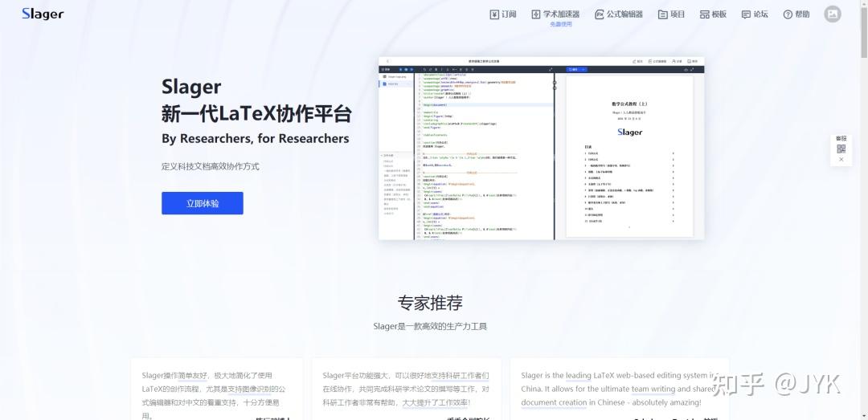This screenshot has height=420, width=868.
Task: Show the 客服 QR code
Action: [x=841, y=149]
